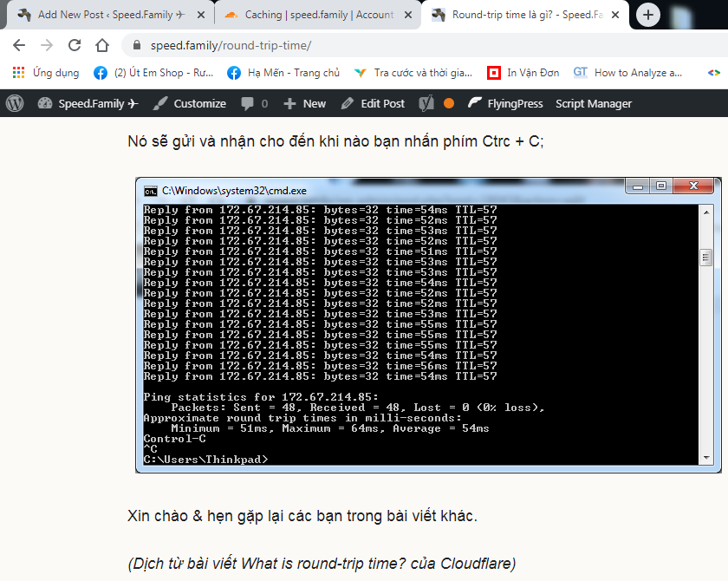Click the address bar URL field
The image size is (728, 581).
390,45
